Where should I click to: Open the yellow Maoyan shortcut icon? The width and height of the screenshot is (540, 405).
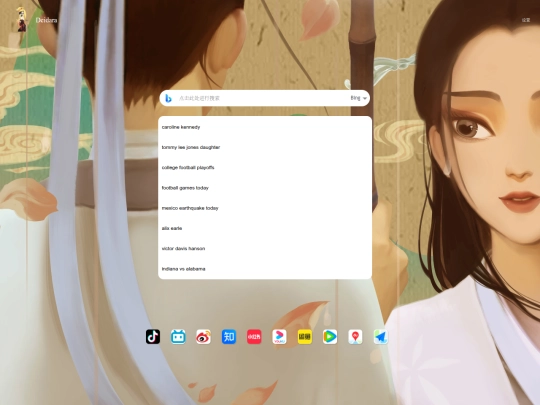(305, 337)
